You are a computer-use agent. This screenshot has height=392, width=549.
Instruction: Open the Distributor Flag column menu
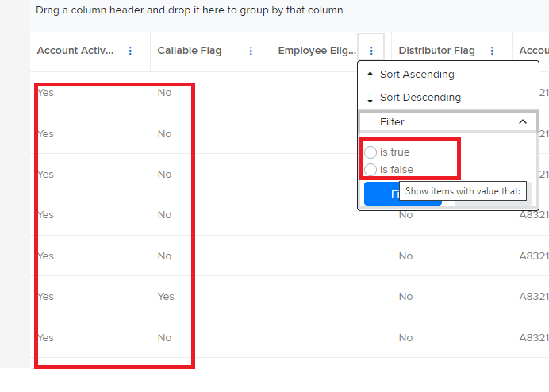(x=492, y=51)
